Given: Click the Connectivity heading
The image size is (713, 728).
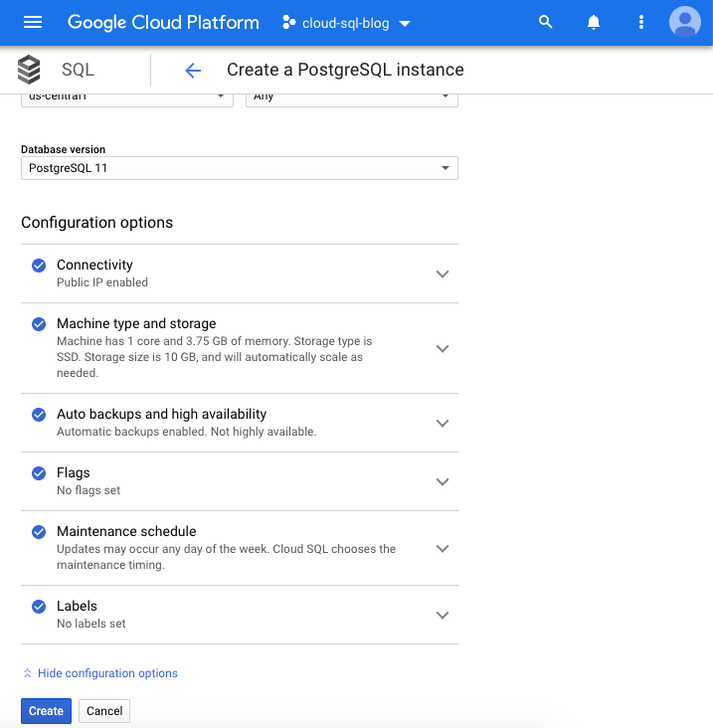Looking at the screenshot, I should click(x=94, y=265).
